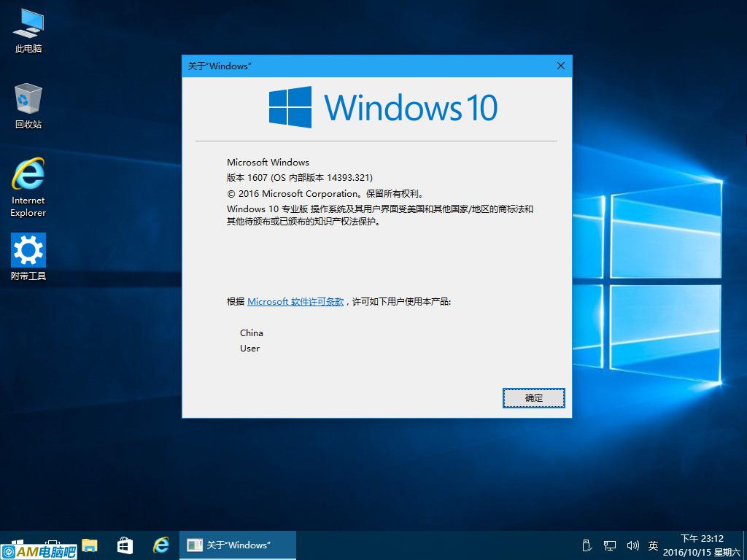
Task: Click the licensed "User" text
Action: (x=249, y=348)
